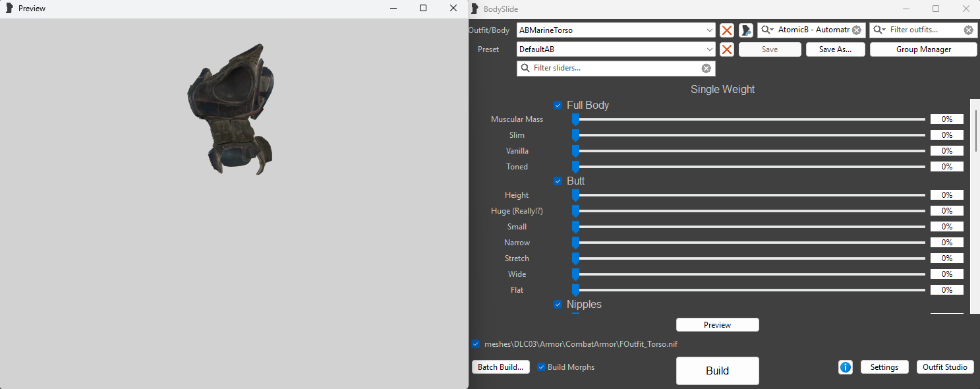Click the armor model in Preview window

click(x=231, y=110)
